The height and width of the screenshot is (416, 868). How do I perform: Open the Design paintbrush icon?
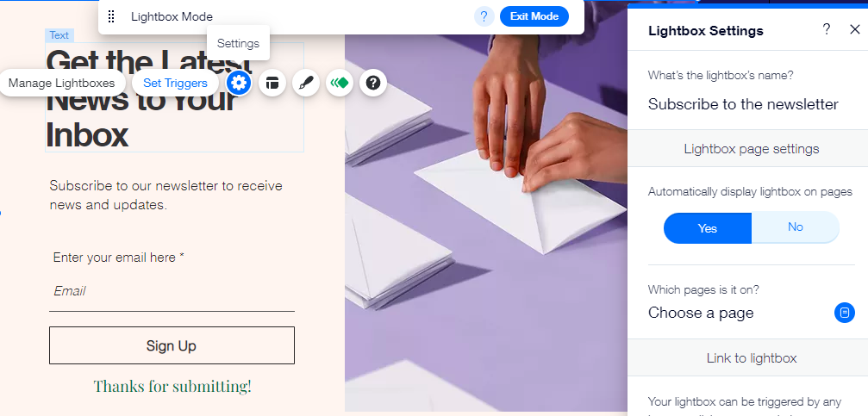(306, 83)
